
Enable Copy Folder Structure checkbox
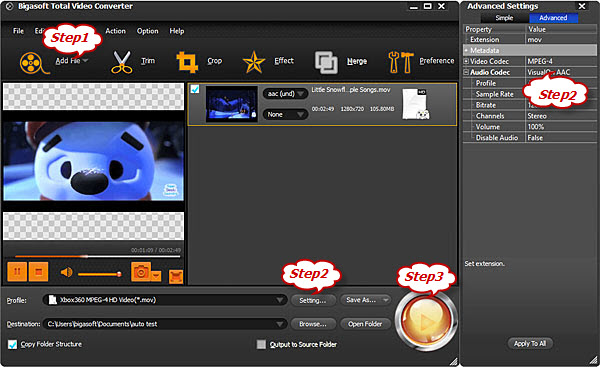[x=13, y=344]
